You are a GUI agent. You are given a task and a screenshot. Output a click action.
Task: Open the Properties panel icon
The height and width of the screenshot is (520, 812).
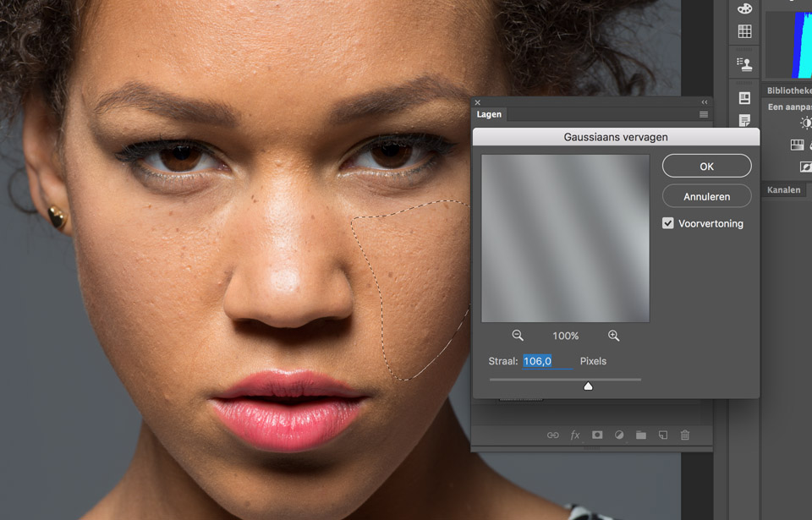point(744,98)
